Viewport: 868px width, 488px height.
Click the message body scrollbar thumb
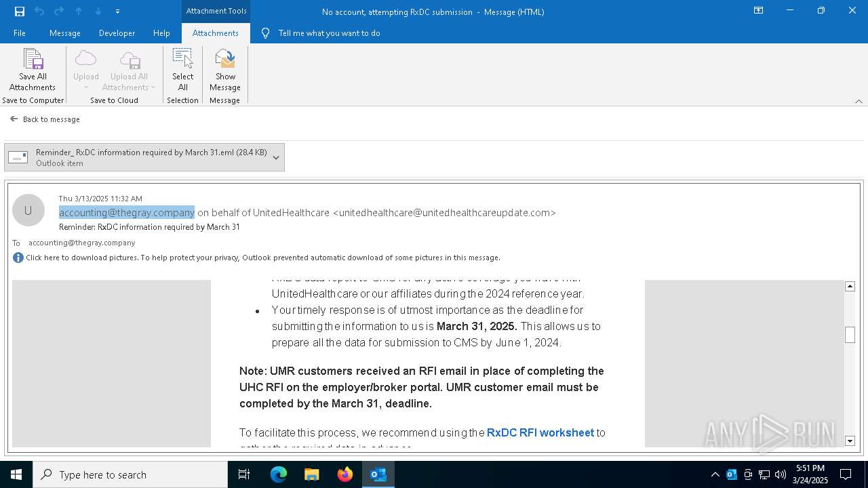click(x=850, y=335)
